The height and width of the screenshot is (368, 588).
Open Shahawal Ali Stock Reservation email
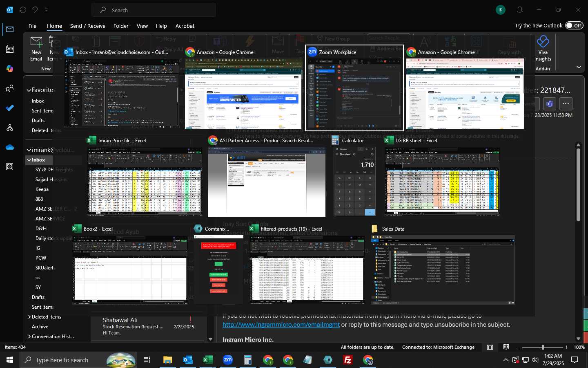point(149,327)
